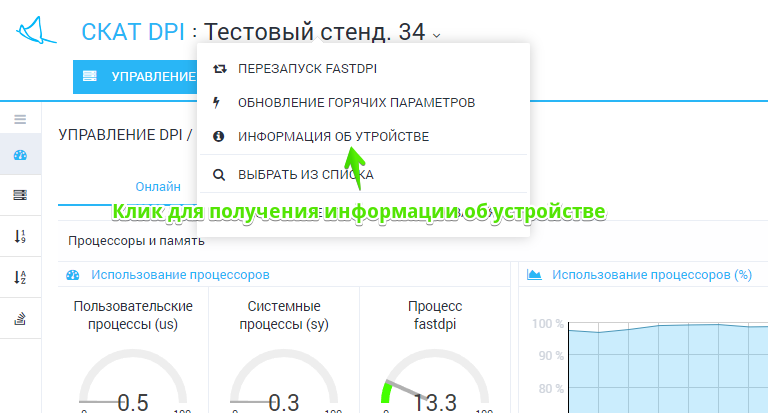Click the magnifier icon beside Выбрать из списка

[x=219, y=174]
